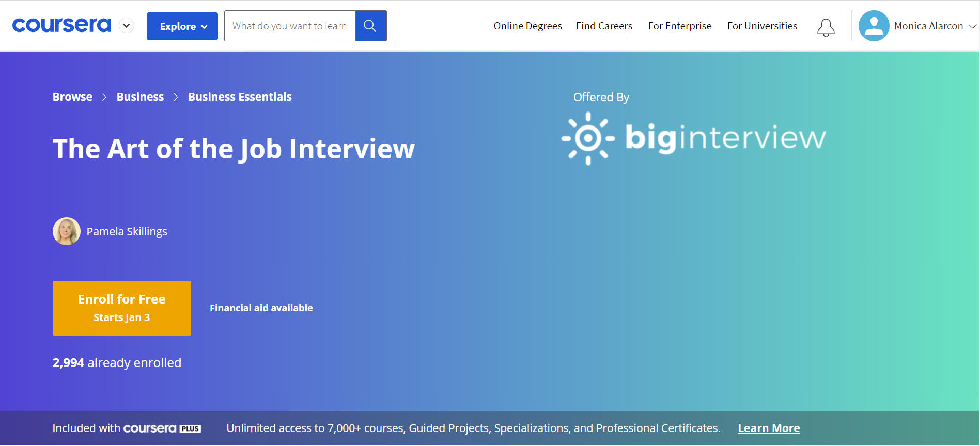Click the user profile avatar icon
The width and height of the screenshot is (980, 446).
[x=874, y=26]
